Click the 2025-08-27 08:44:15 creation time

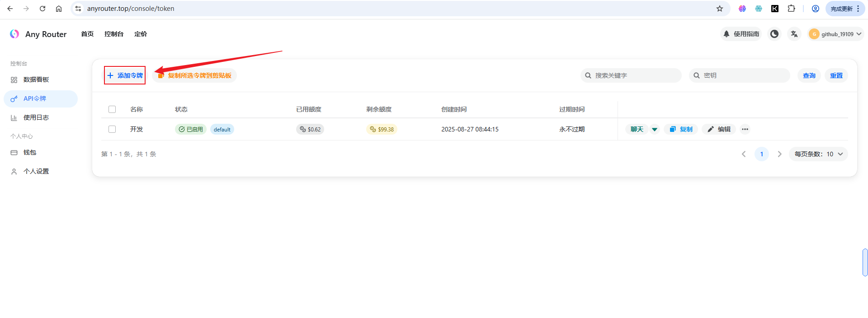point(470,129)
